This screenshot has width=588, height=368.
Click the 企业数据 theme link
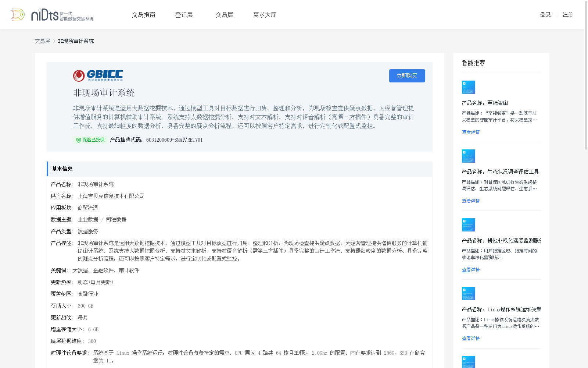(x=88, y=220)
